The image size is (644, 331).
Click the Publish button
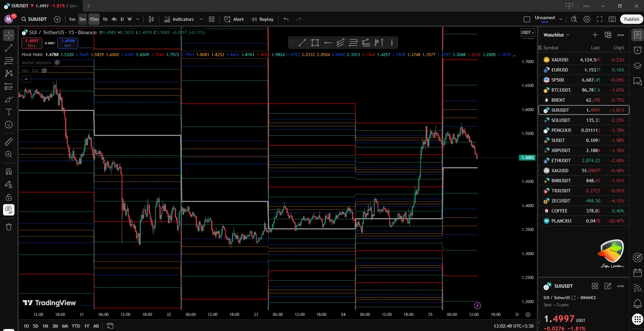pyautogui.click(x=631, y=19)
